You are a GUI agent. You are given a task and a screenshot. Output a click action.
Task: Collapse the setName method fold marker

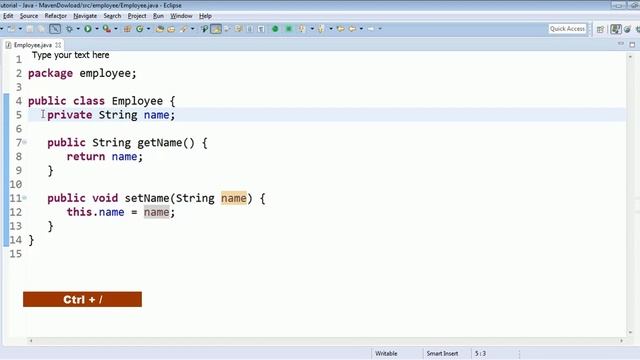coord(25,198)
